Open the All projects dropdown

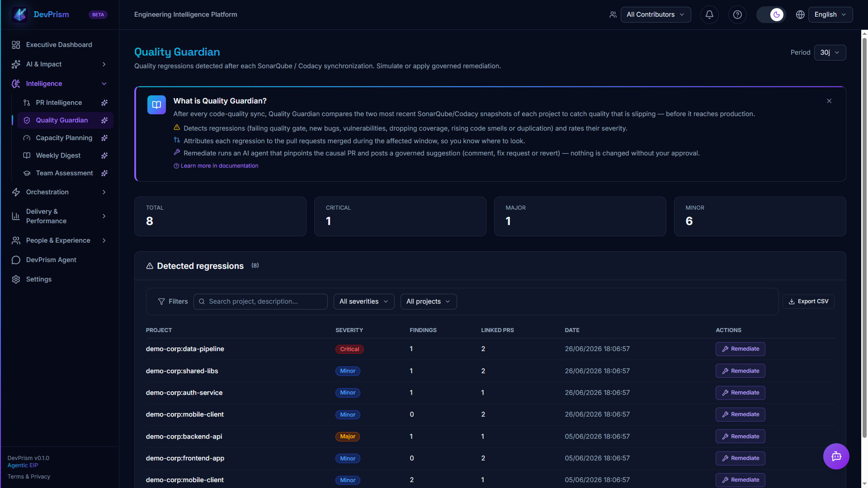pyautogui.click(x=429, y=301)
